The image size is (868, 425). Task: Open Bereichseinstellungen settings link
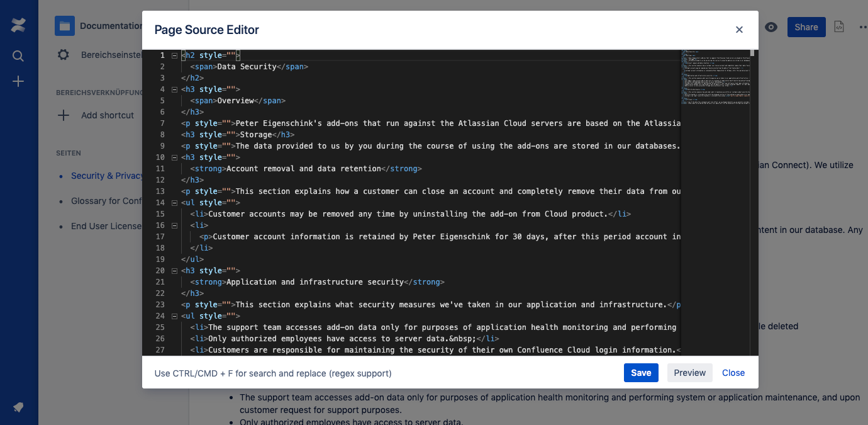click(111, 55)
